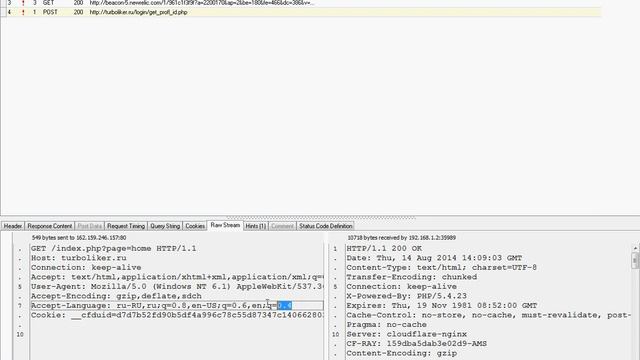Click the 'Cache-Control: no-store' line
This screenshot has height=360, width=640.
(489, 315)
